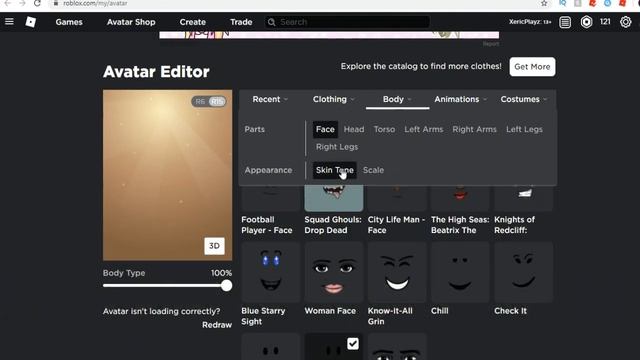Select Face under Parts

click(325, 129)
